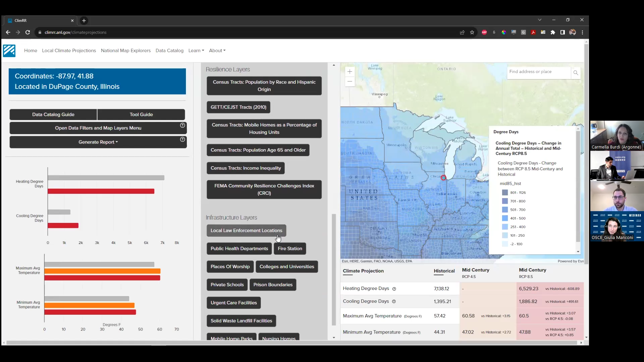
Task: Click Cooling Degree Days info icon
Action: [394, 302]
